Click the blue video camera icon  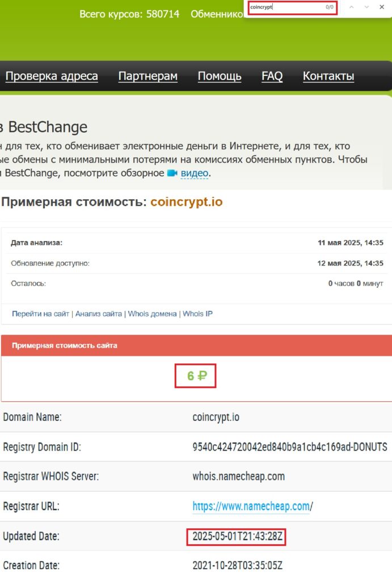172,173
